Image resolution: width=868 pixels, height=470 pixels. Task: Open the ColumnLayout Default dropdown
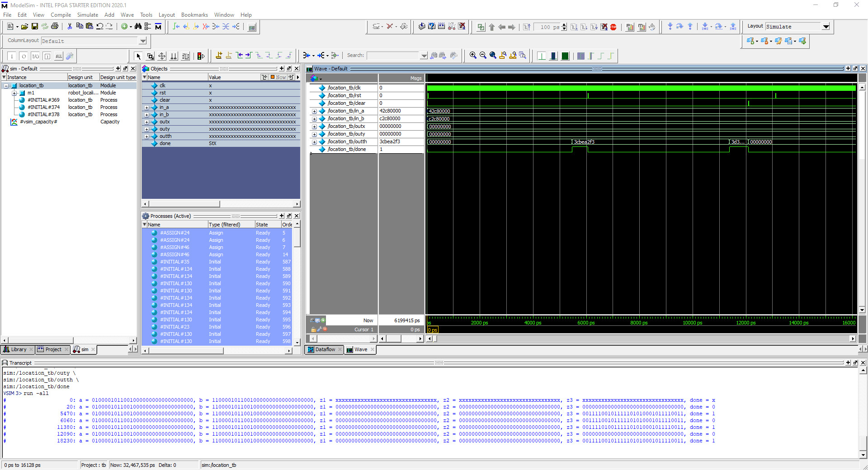(x=143, y=41)
